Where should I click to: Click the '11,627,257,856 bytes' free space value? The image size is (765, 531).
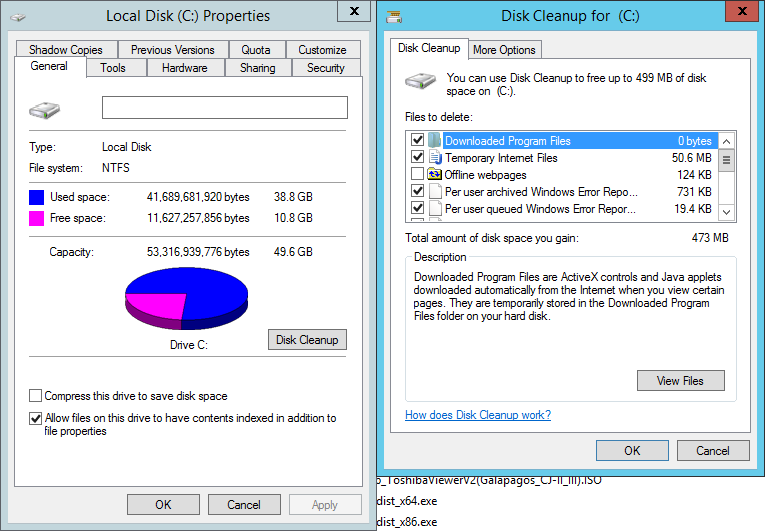click(198, 218)
